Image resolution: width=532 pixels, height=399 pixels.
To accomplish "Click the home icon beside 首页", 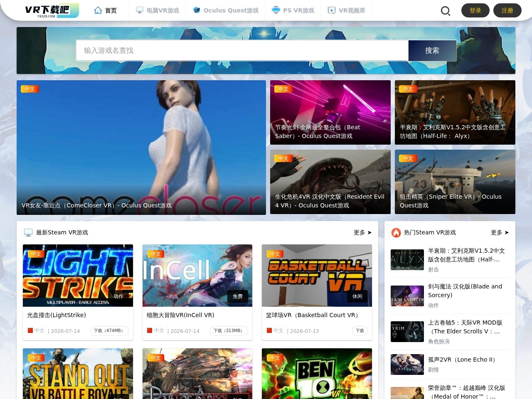I will (x=98, y=10).
